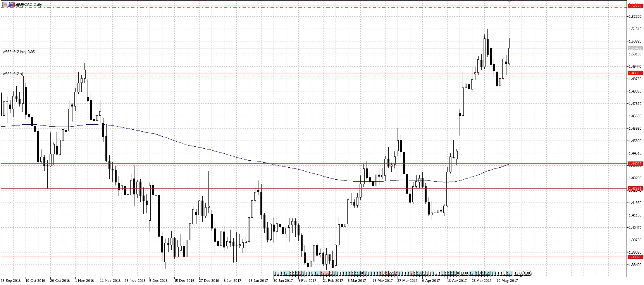The image size is (644, 285).
Task: Click the 1.49055 red price label
Action: point(635,73)
